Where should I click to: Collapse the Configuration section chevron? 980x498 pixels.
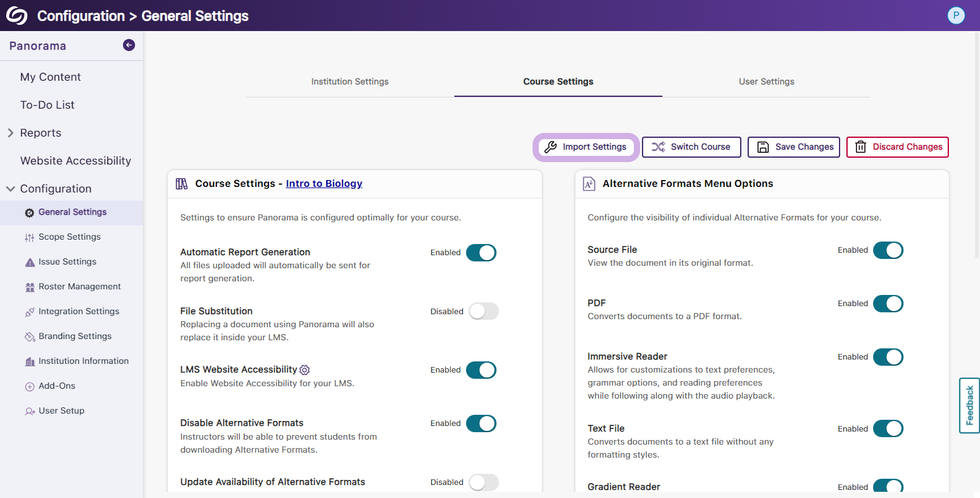pos(11,189)
